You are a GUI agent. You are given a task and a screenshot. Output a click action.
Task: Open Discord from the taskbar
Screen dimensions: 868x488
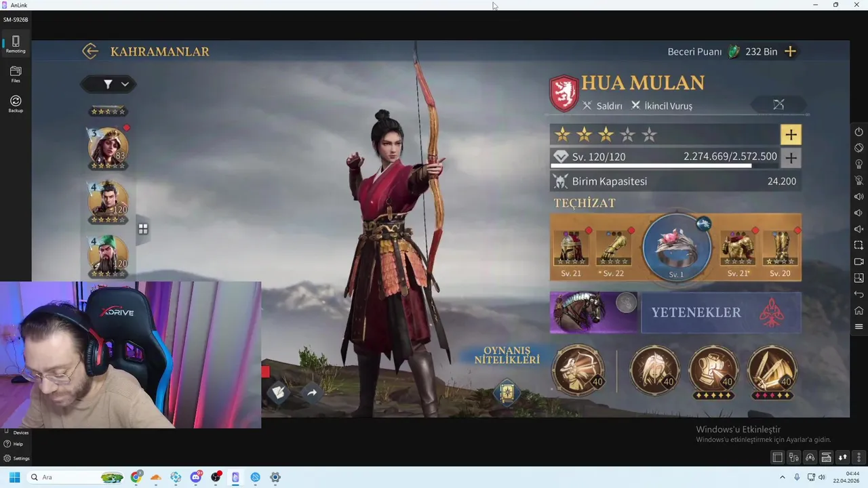click(x=196, y=477)
